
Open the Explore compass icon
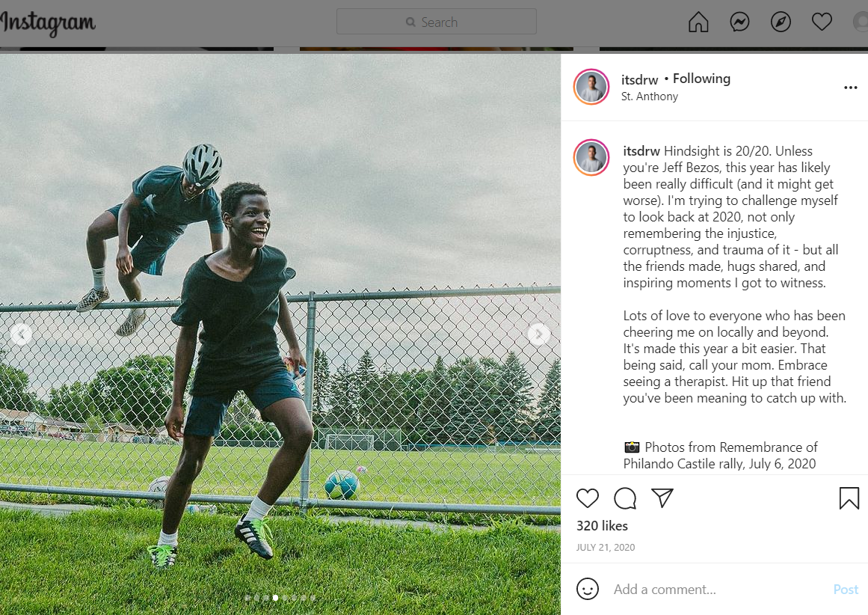click(781, 22)
